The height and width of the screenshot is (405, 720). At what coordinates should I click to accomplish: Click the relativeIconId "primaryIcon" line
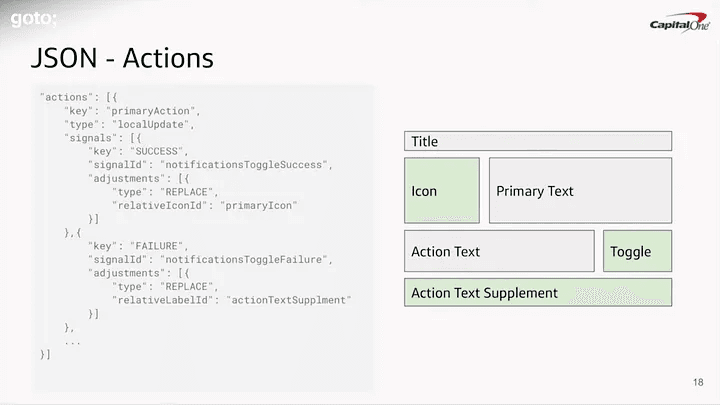205,205
